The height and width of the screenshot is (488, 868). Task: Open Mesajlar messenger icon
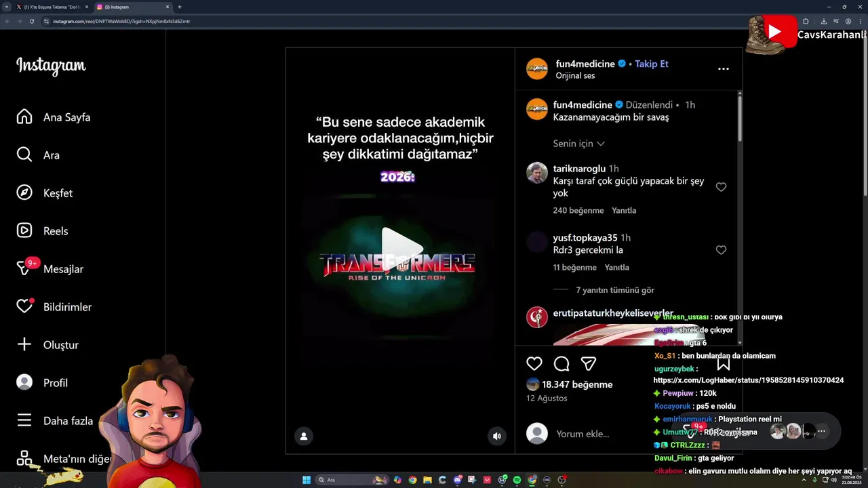[24, 268]
